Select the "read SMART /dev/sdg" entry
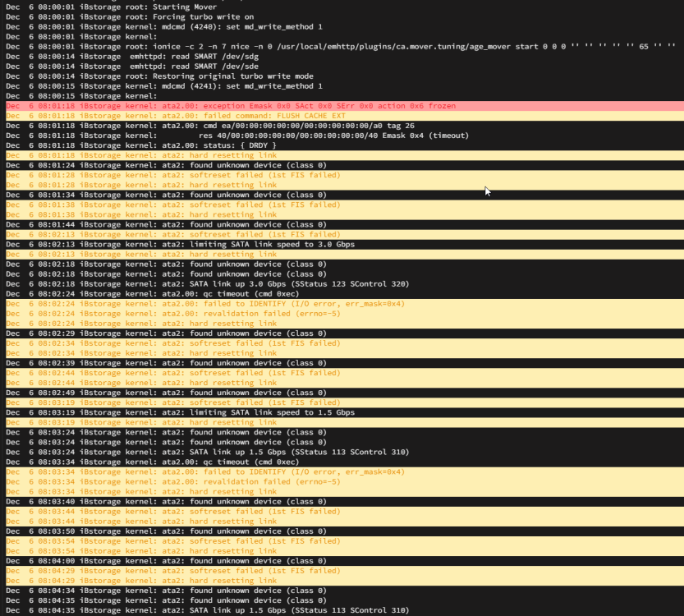The height and width of the screenshot is (616, 684). (345, 57)
